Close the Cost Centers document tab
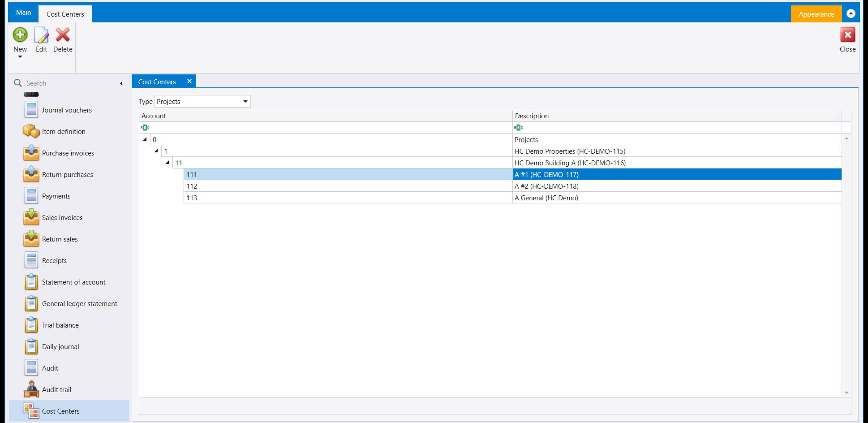This screenshot has width=868, height=423. (189, 81)
